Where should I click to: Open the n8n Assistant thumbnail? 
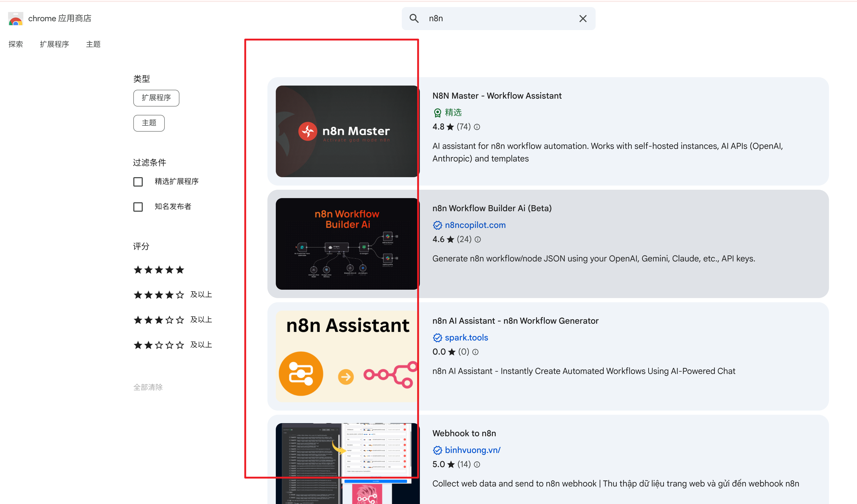coord(348,356)
